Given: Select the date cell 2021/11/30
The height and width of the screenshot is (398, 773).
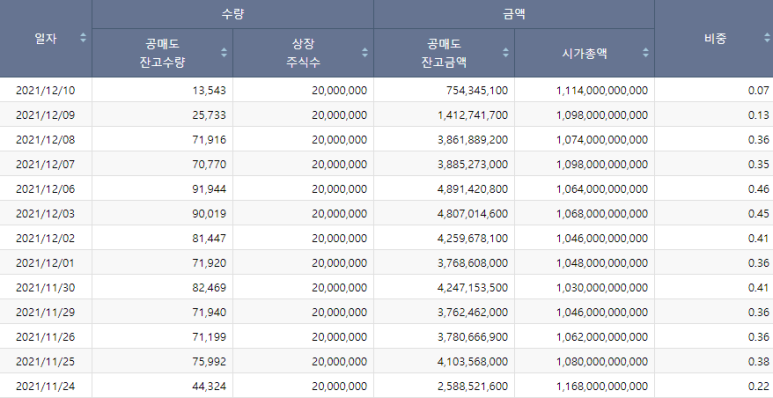Looking at the screenshot, I should (x=45, y=288).
